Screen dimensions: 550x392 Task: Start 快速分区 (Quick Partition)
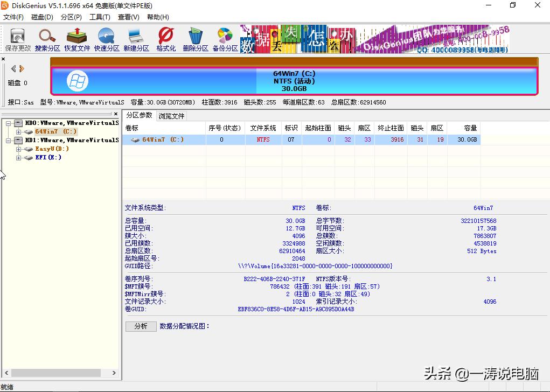tap(106, 39)
